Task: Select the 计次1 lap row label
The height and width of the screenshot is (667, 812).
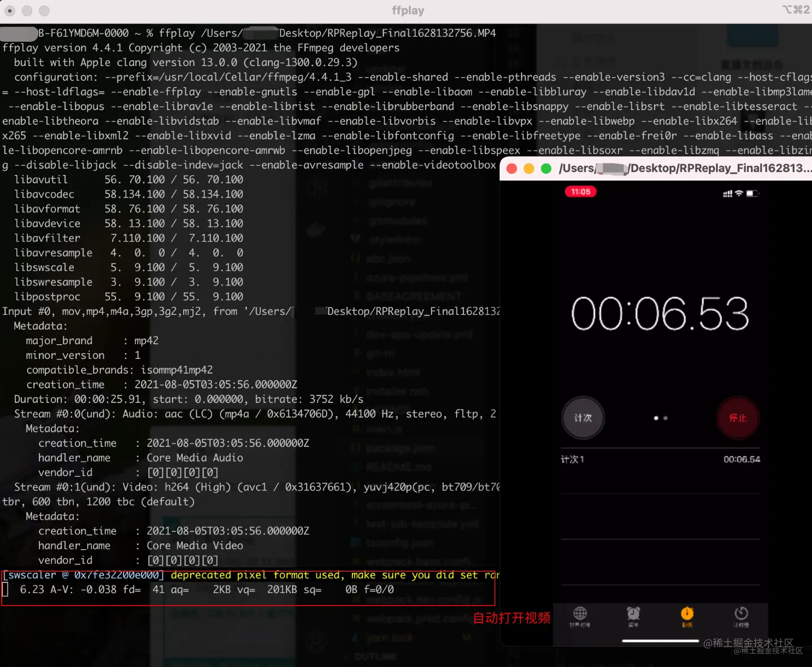Action: pos(572,459)
